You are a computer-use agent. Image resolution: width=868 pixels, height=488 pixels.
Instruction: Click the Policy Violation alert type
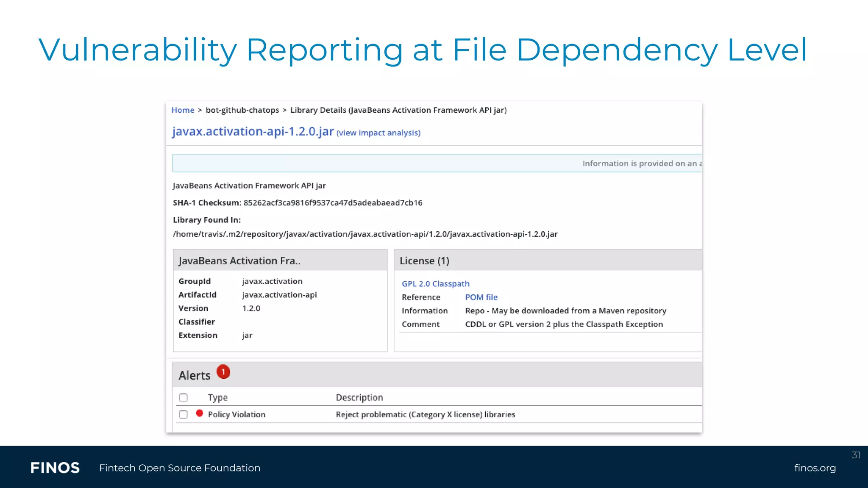(x=236, y=414)
